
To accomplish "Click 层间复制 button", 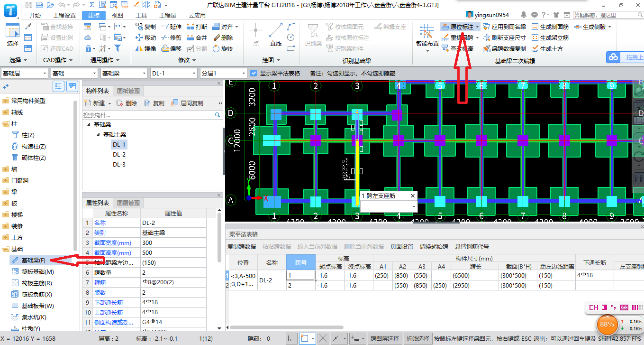I will tap(188, 103).
